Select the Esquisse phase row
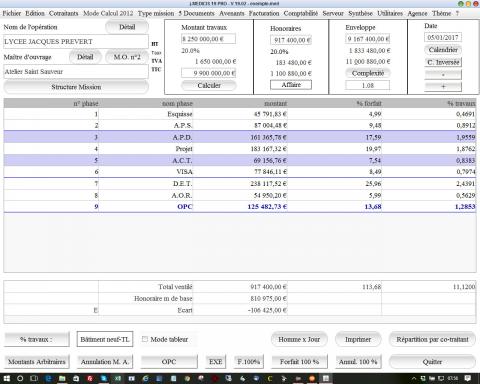480x384 pixels. [240, 114]
